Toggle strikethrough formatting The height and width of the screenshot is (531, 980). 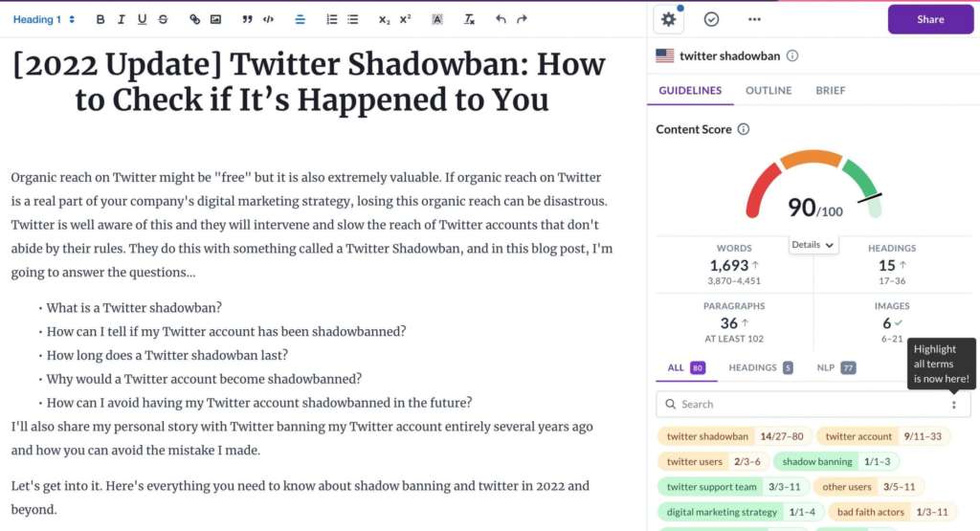[x=163, y=19]
